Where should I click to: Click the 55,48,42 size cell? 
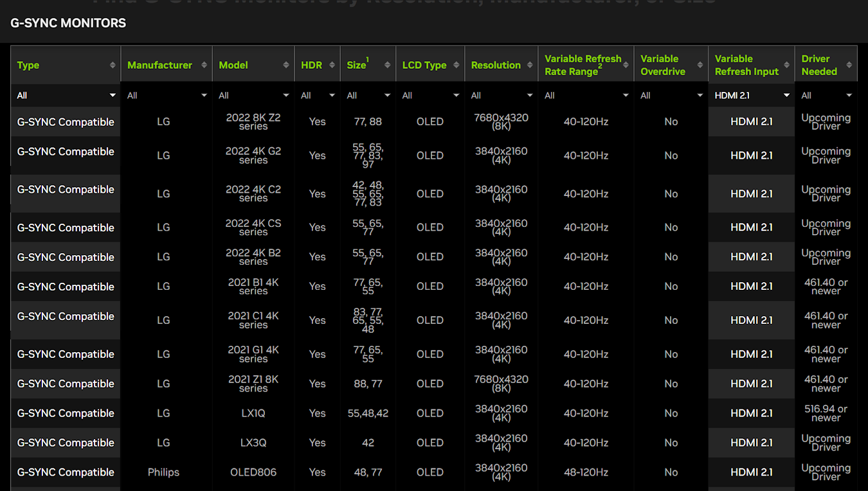pyautogui.click(x=368, y=413)
